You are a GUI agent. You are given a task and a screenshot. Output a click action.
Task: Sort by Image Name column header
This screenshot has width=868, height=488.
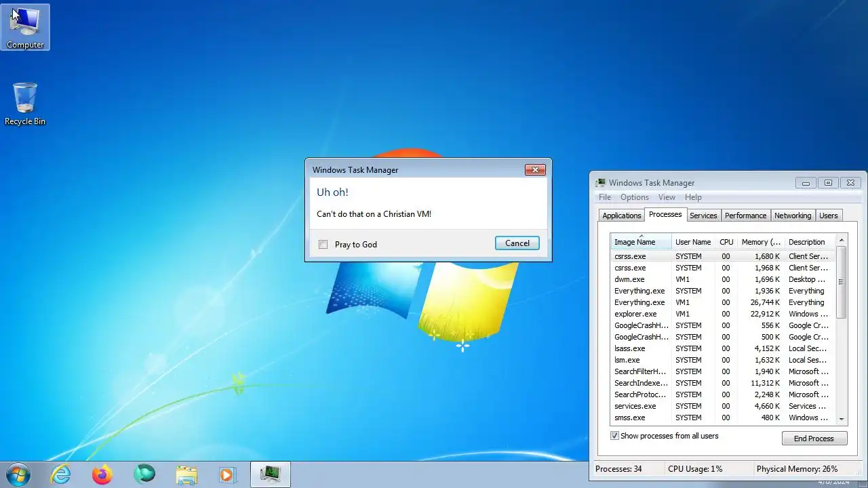click(641, 242)
